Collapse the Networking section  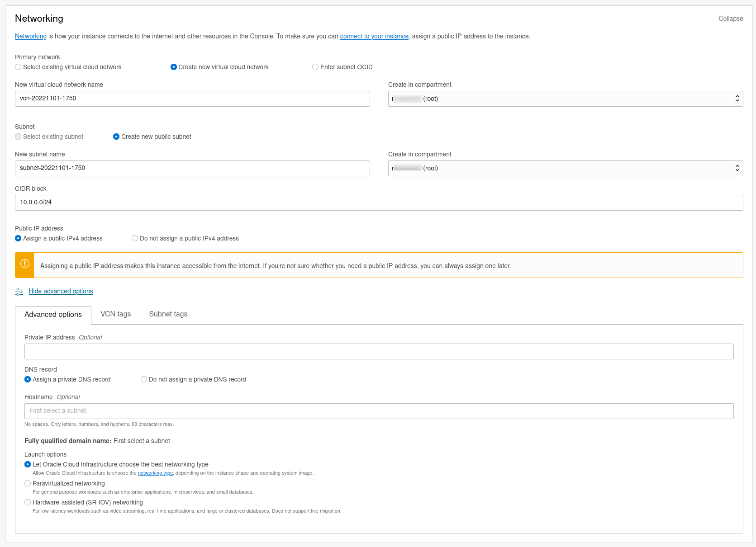point(730,19)
